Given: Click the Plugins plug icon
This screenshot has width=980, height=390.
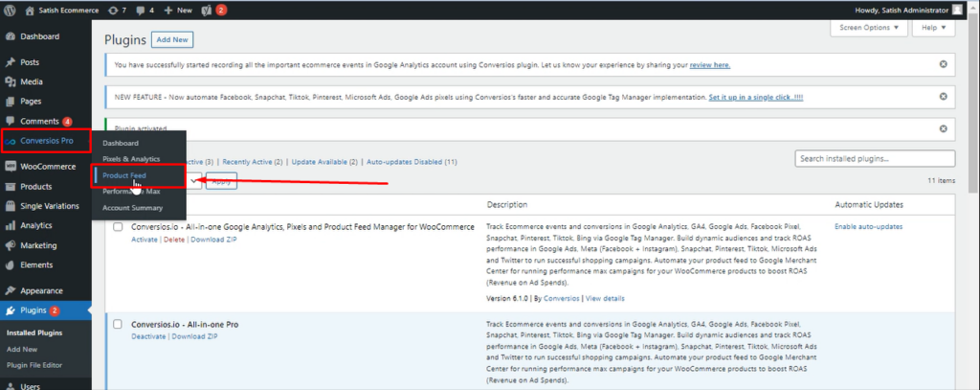Looking at the screenshot, I should (x=10, y=310).
